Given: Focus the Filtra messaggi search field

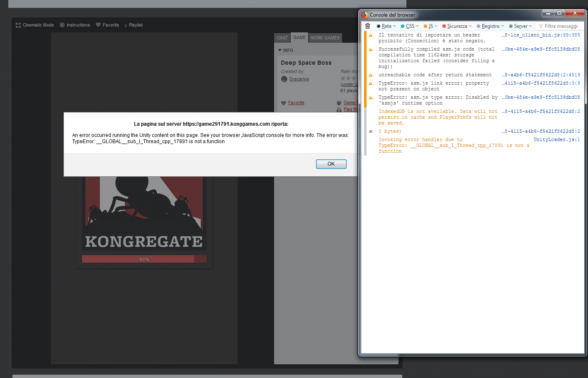Looking at the screenshot, I should [x=559, y=26].
